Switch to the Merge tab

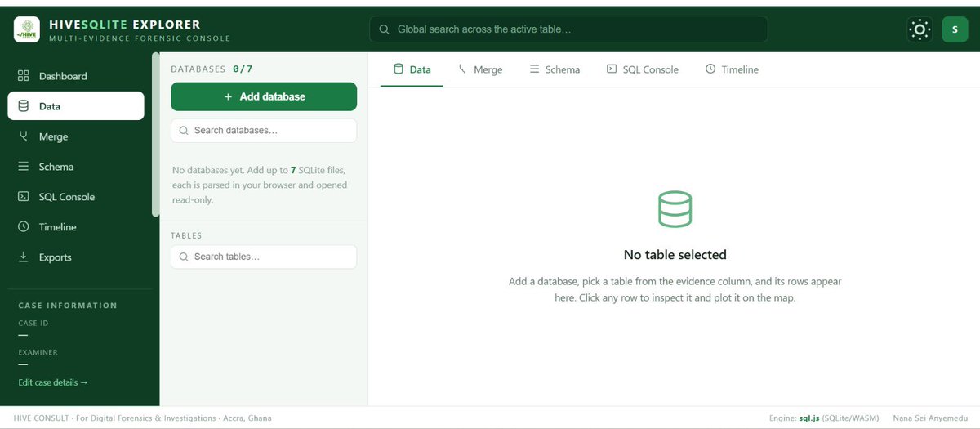pyautogui.click(x=480, y=69)
